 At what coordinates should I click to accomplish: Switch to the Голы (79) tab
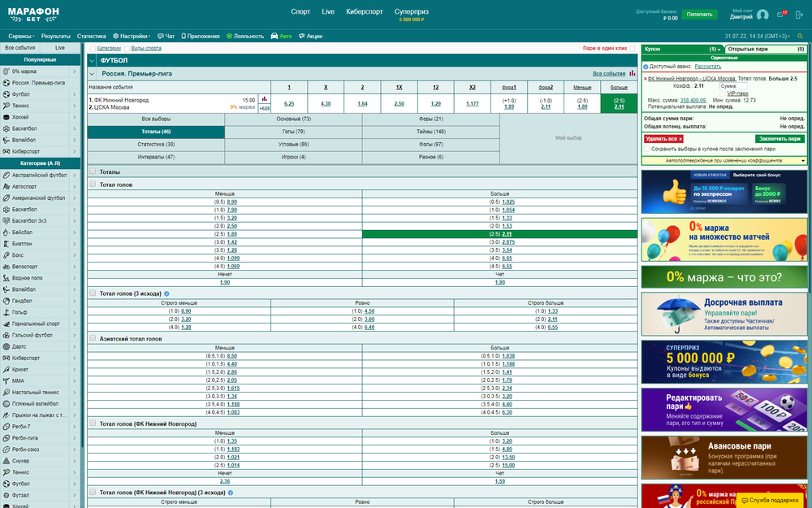[x=293, y=132]
